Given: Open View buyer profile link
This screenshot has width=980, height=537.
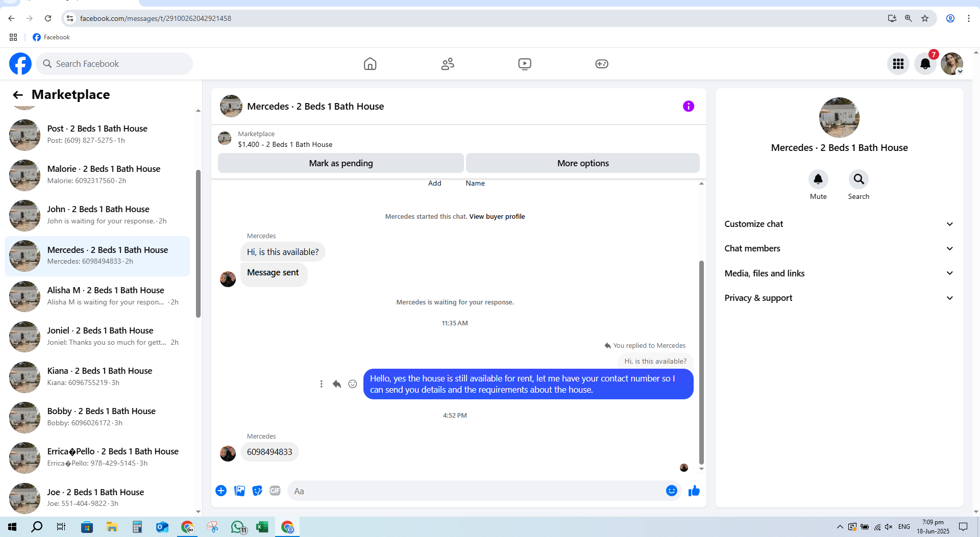Looking at the screenshot, I should (x=497, y=216).
